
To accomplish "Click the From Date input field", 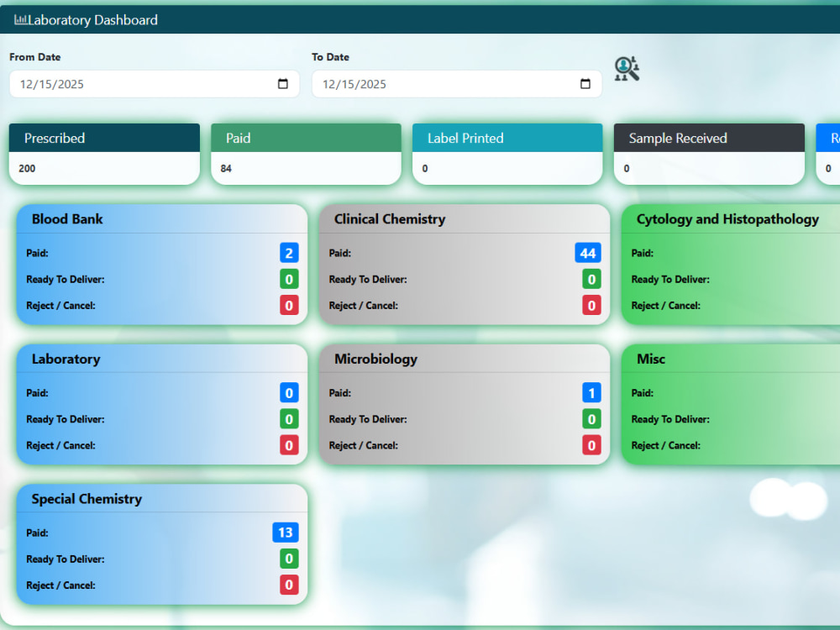I will pyautogui.click(x=155, y=84).
